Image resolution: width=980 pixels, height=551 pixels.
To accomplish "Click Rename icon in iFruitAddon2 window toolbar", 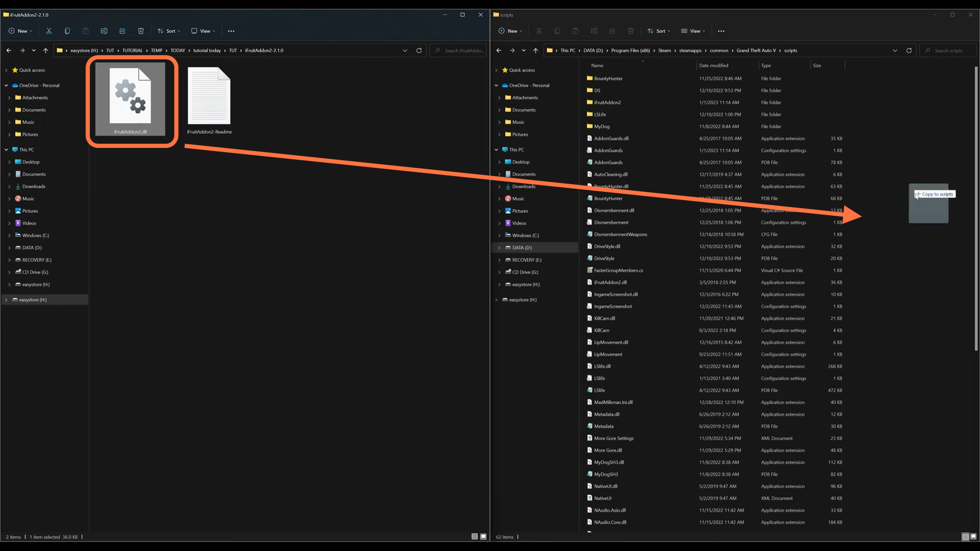I will tap(104, 31).
